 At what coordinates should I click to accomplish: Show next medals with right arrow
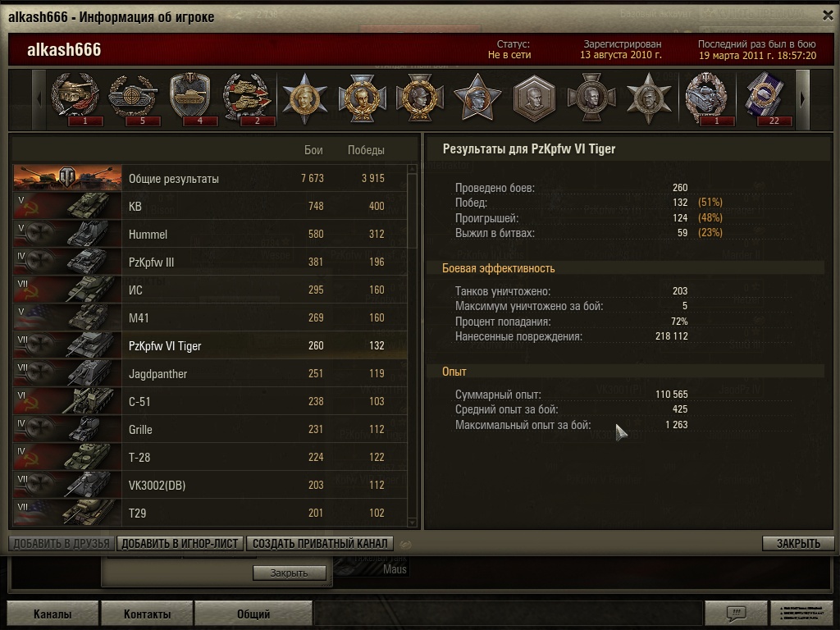click(x=802, y=99)
